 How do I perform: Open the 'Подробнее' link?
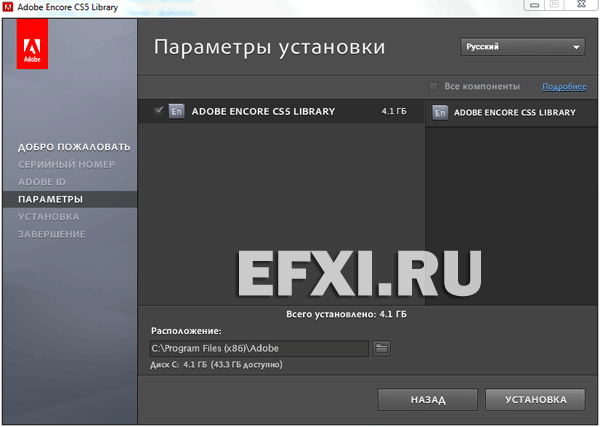(564, 86)
